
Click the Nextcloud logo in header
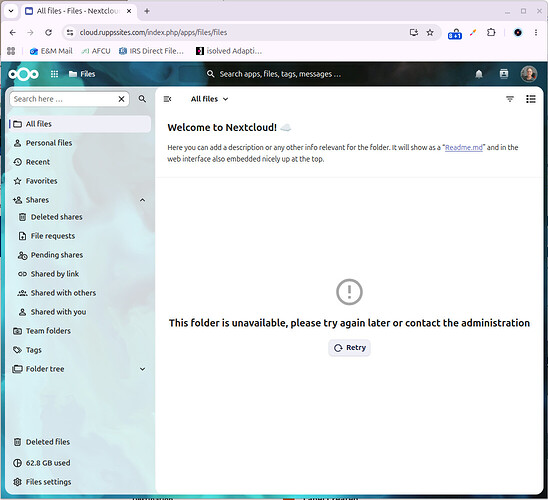23,74
